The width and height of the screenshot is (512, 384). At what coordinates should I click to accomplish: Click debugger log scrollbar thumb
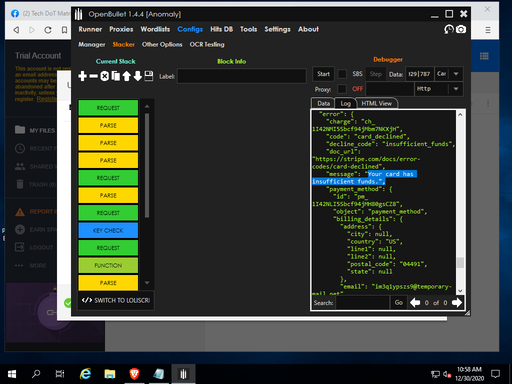tap(460, 263)
